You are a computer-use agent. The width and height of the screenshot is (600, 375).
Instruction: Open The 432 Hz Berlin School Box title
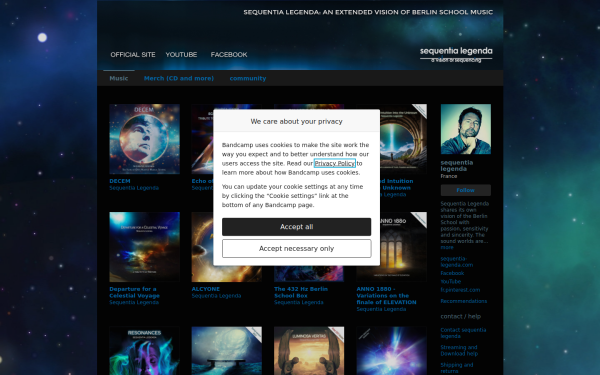[x=301, y=292]
